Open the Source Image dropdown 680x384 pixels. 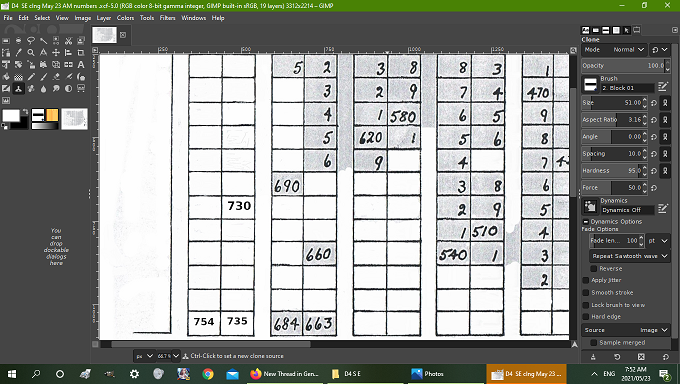tap(626, 330)
